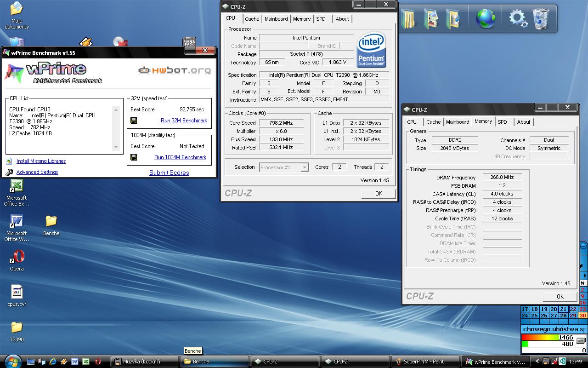The height and width of the screenshot is (368, 588).
Task: Open the documents folder icon in the top dock
Action: click(x=408, y=18)
